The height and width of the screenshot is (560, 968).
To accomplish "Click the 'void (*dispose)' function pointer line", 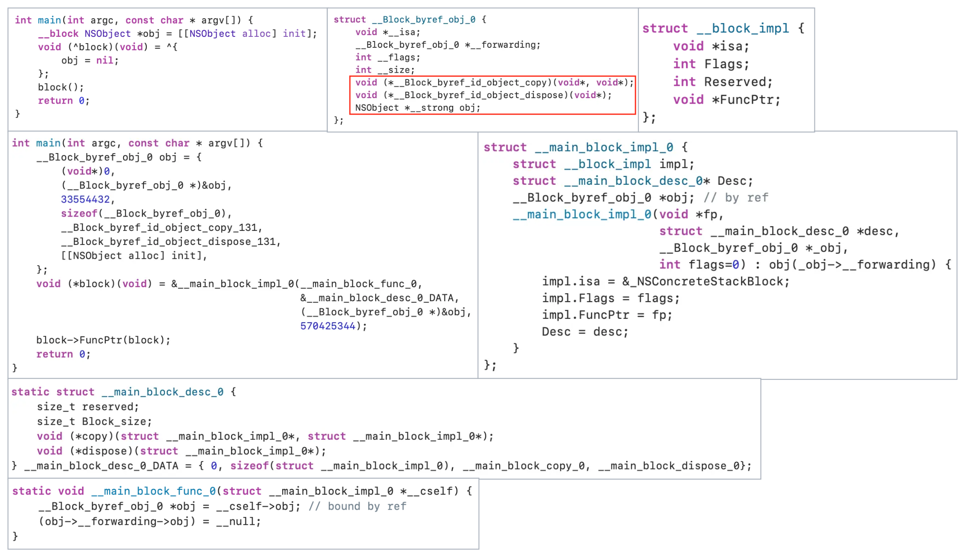I will (181, 451).
